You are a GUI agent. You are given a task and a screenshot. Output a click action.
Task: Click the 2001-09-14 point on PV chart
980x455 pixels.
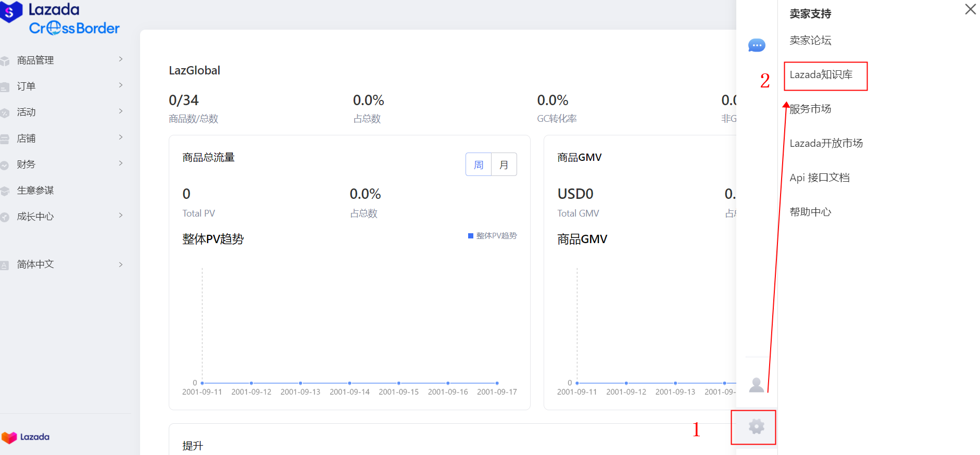[x=349, y=383]
